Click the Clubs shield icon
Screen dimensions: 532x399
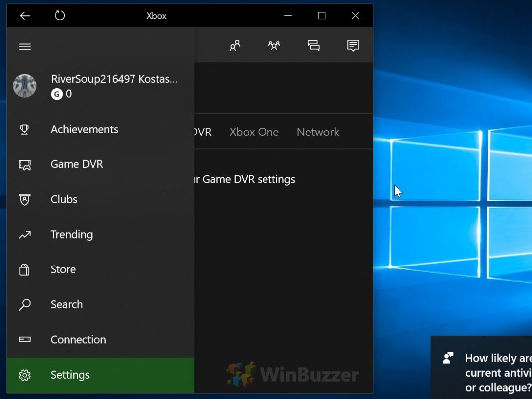25,200
